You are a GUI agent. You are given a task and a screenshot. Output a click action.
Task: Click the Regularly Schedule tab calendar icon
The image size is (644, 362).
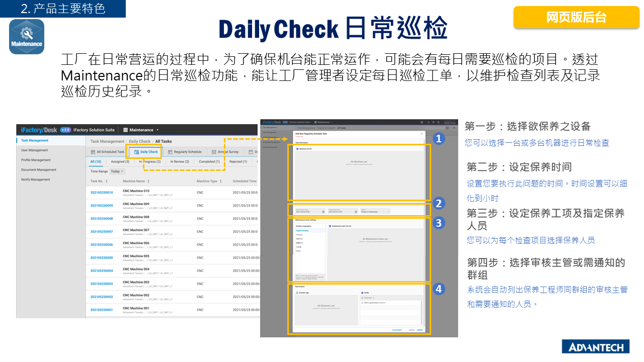[170, 152]
